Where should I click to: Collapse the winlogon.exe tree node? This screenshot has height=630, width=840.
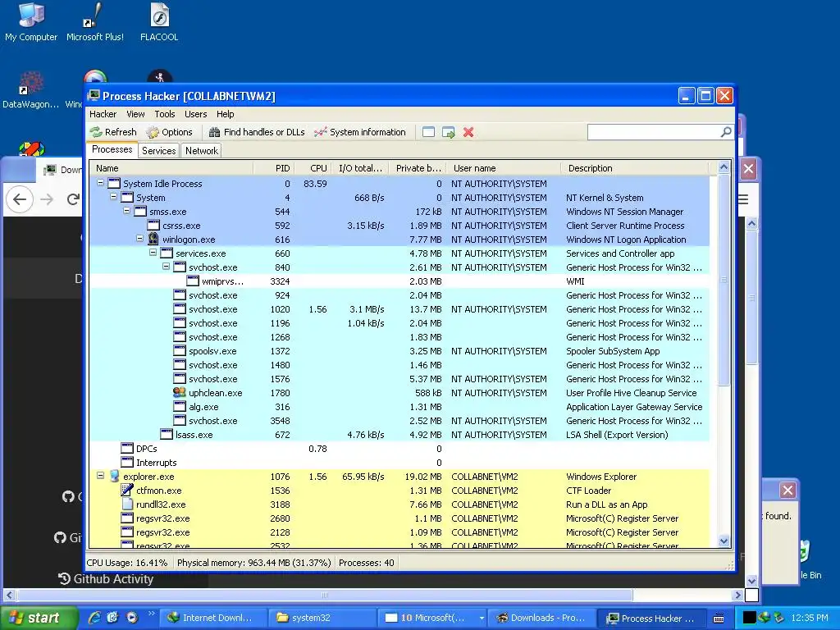point(139,239)
